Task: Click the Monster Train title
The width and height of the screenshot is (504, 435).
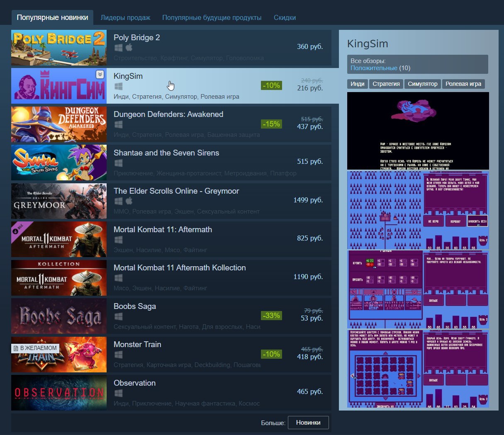Action: (137, 345)
